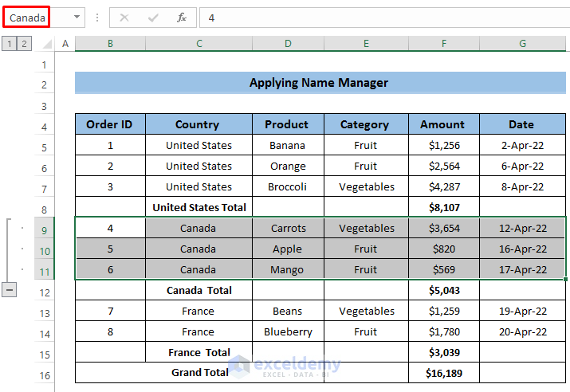Click the Name Box showing Canada
This screenshot has width=570, height=392.
click(27, 18)
